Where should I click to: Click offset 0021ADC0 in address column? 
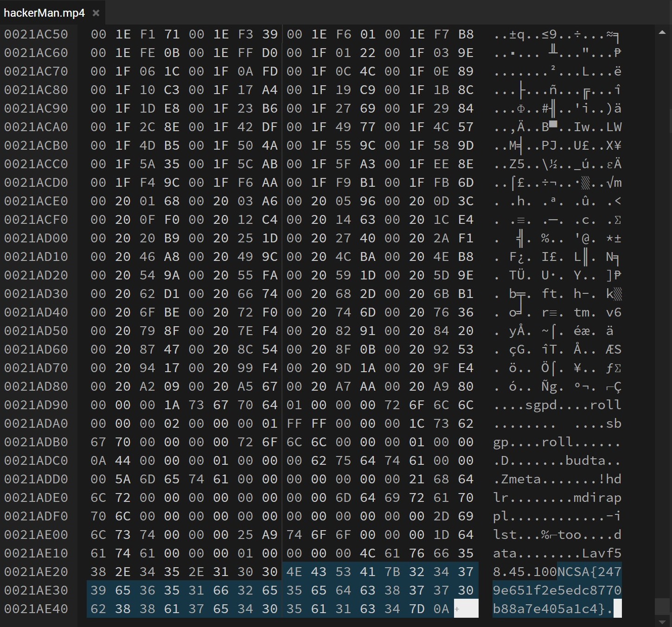(36, 461)
